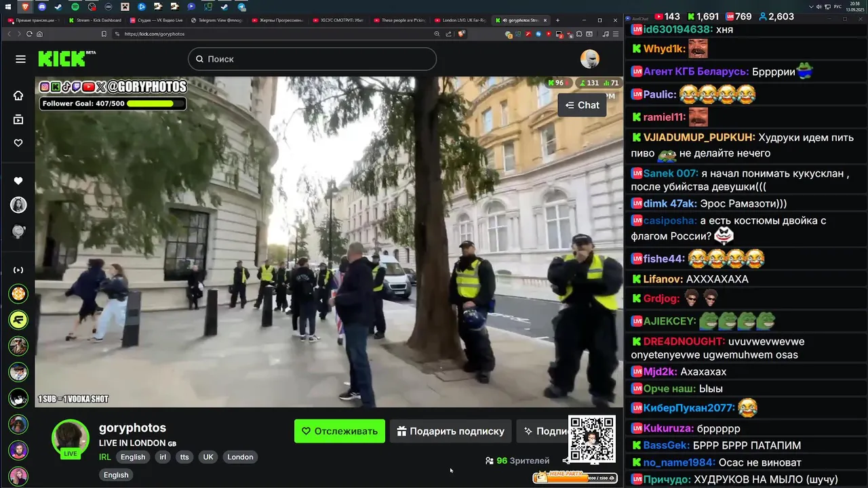Viewport: 868px width, 488px height.
Task: Click the English tag next to IRL
Action: pos(133,457)
